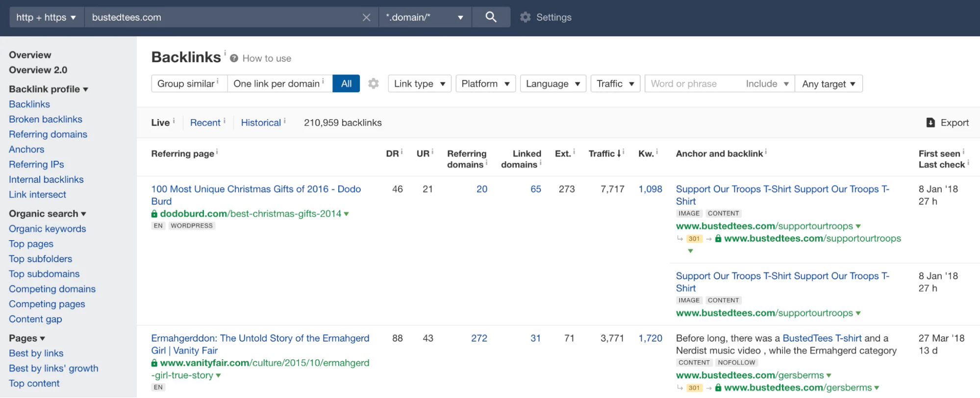Open the Link type dropdown
980x398 pixels.
(x=419, y=84)
